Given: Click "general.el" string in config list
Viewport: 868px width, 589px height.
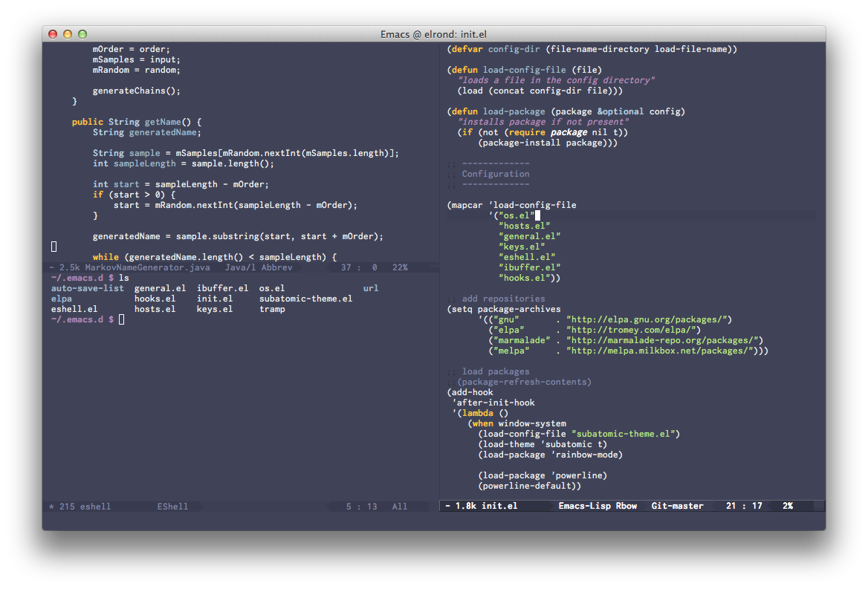Looking at the screenshot, I should pos(530,236).
